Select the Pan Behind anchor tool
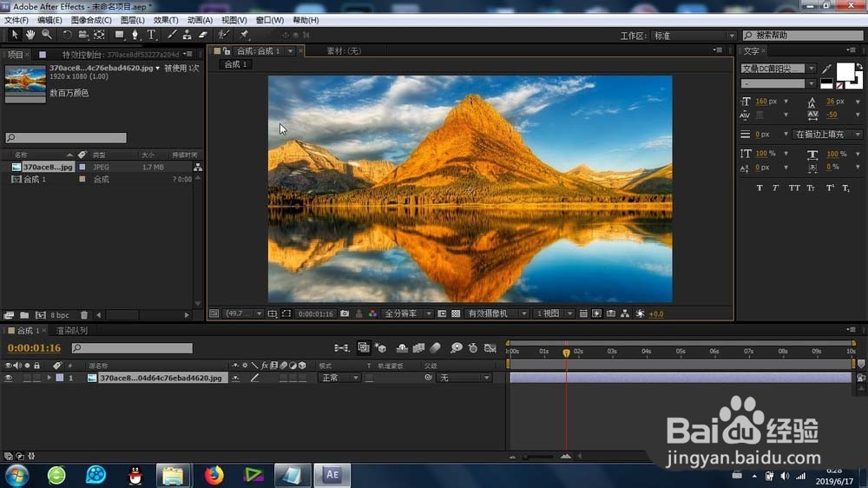Viewport: 868px width, 488px height. [x=99, y=35]
